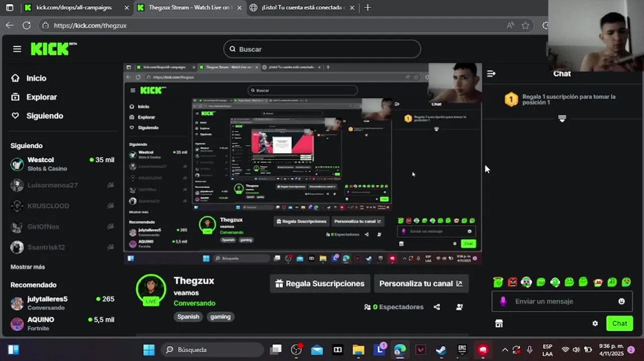
Task: Open a new browser tab
Action: (x=368, y=8)
